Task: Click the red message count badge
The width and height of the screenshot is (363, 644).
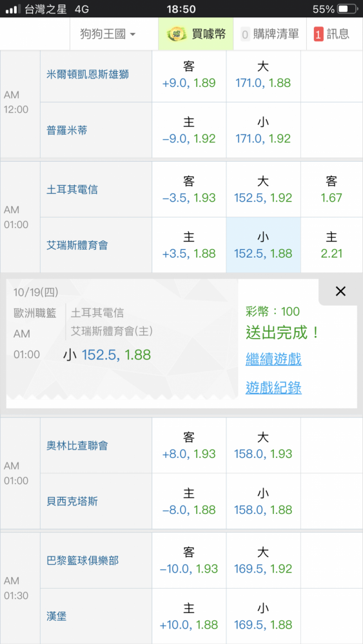Action: coord(319,34)
